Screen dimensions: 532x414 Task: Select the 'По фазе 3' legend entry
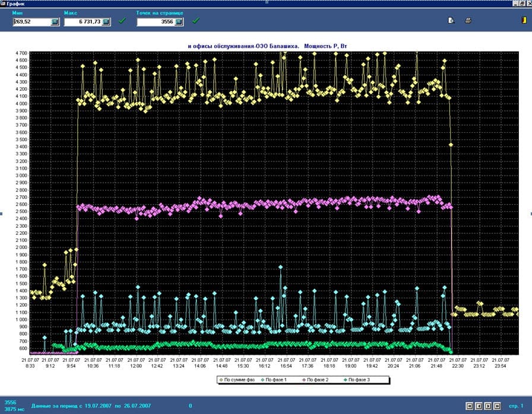(357, 380)
